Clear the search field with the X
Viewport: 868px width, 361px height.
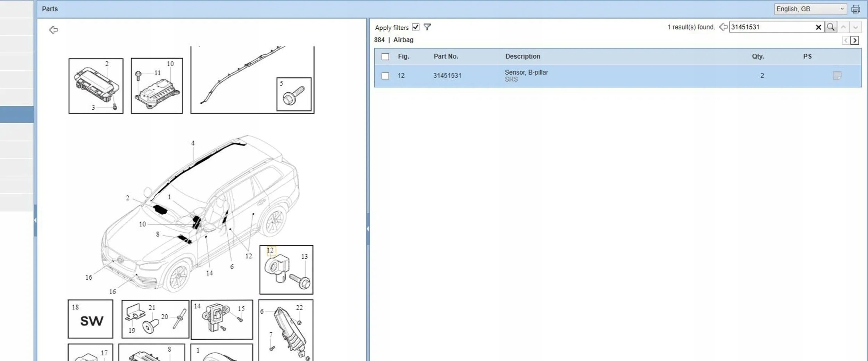[818, 27]
